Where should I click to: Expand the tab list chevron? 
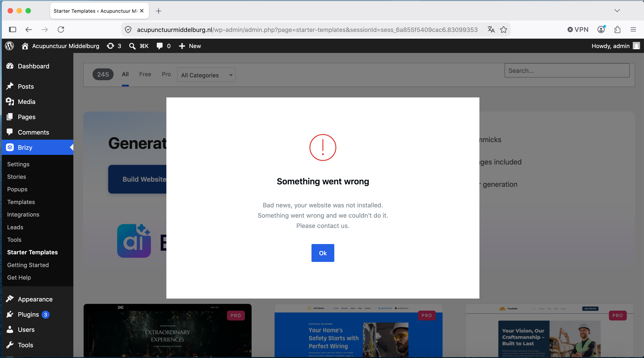coord(617,11)
